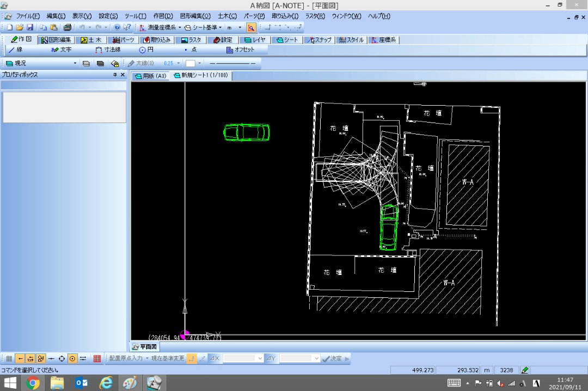The height and width of the screenshot is (391, 588).
Task: Click the 決定 confirm button
Action: [332, 359]
